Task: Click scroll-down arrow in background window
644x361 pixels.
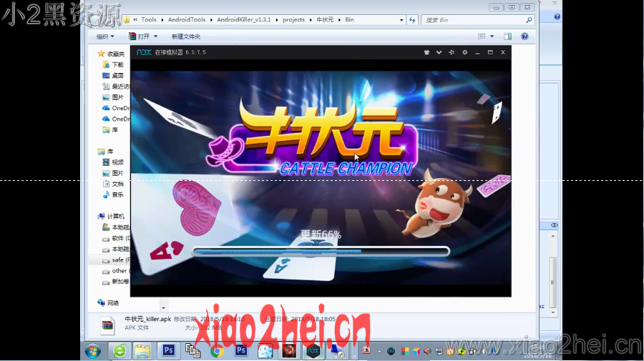Action: [553, 312]
